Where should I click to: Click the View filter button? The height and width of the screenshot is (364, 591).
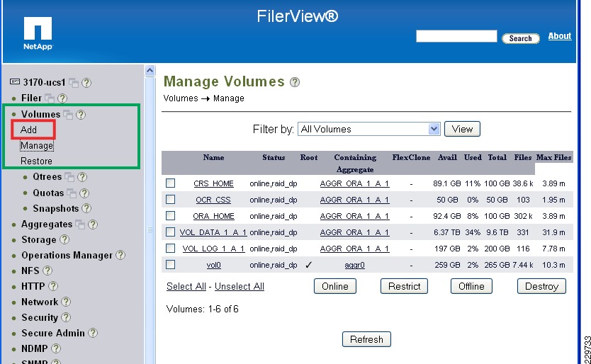[462, 129]
